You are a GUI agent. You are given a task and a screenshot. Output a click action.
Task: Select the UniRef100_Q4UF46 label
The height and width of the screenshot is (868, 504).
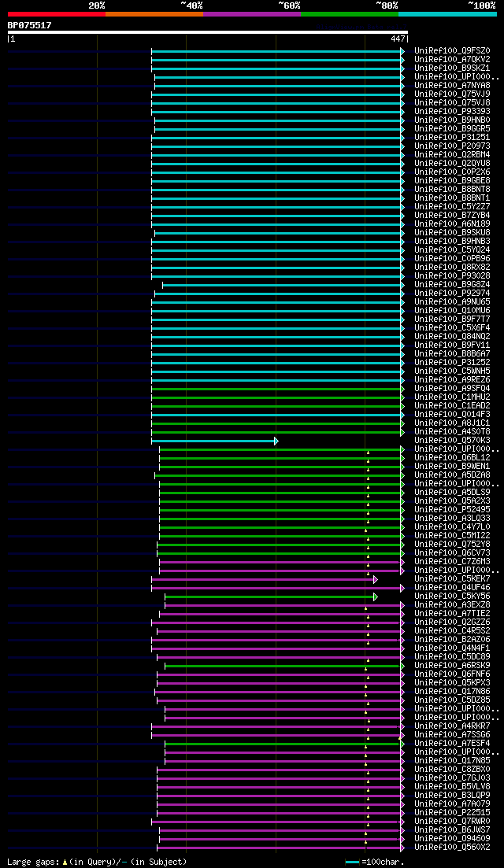pyautogui.click(x=452, y=587)
